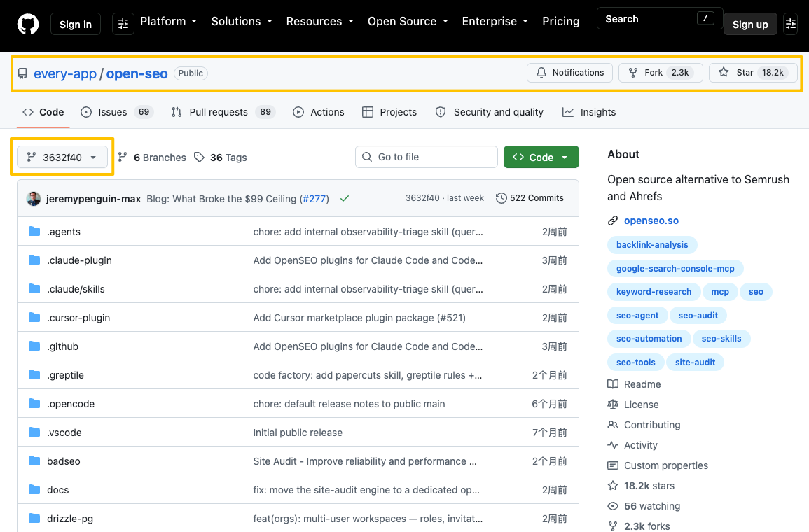Image resolution: width=809 pixels, height=532 pixels.
Task: Click the folder icon for .agents
Action: click(34, 232)
